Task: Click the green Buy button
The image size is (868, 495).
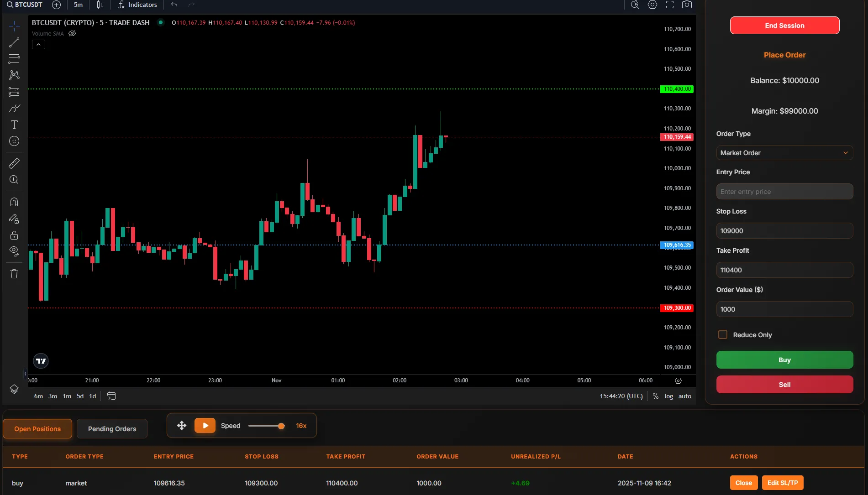Action: coord(784,360)
